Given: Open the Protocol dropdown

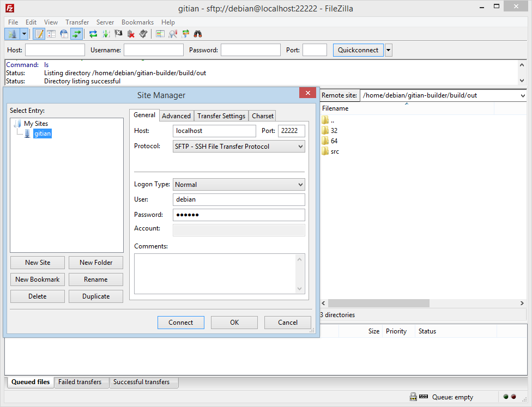Looking at the screenshot, I should 239,147.
